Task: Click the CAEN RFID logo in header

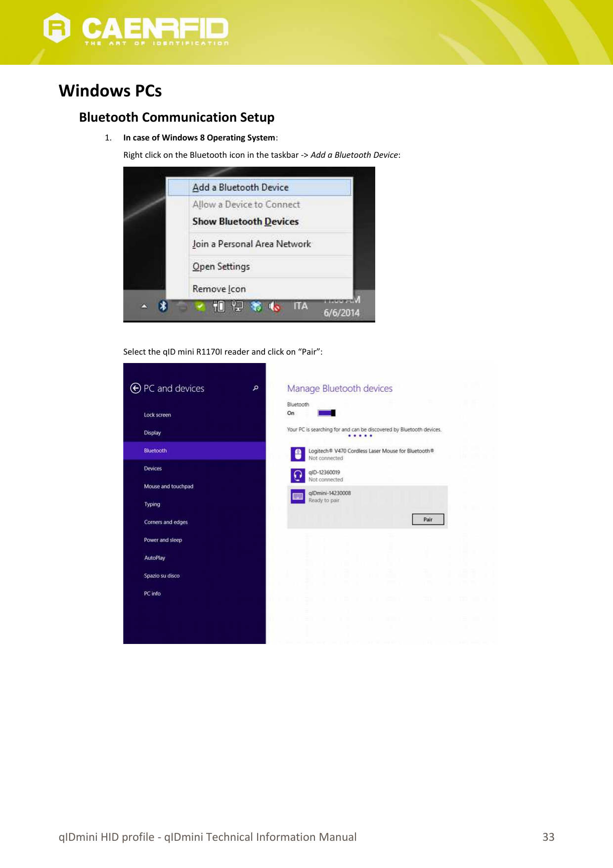Action: pos(136,29)
